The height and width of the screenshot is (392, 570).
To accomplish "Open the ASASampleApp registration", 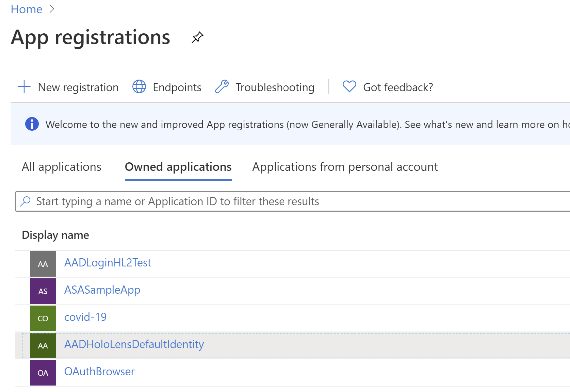I will (102, 290).
